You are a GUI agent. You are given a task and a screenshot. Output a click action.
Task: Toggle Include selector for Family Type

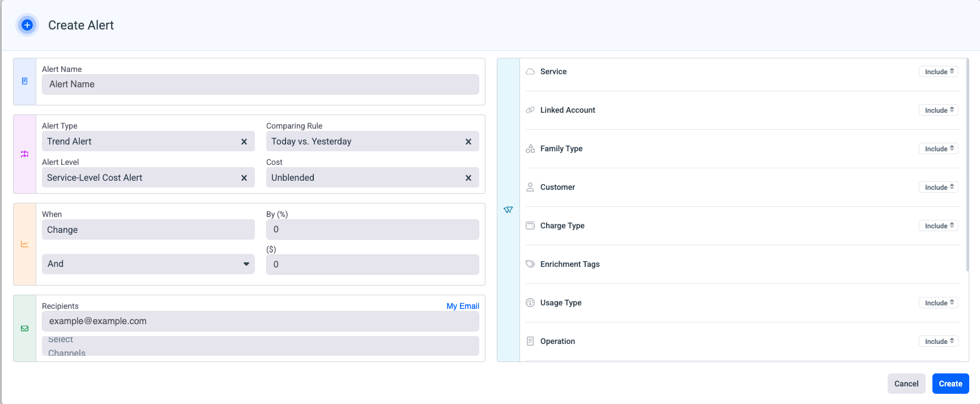tap(939, 149)
